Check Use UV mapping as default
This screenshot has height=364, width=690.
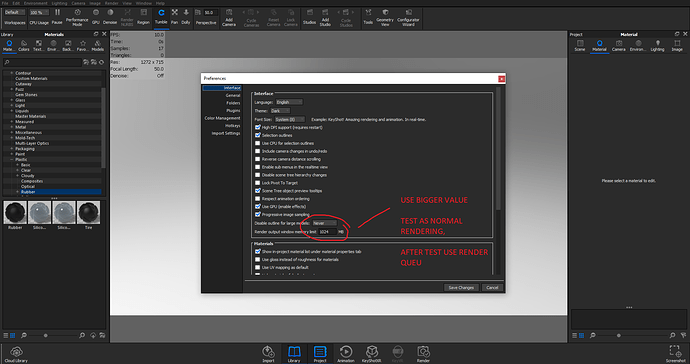pos(258,267)
